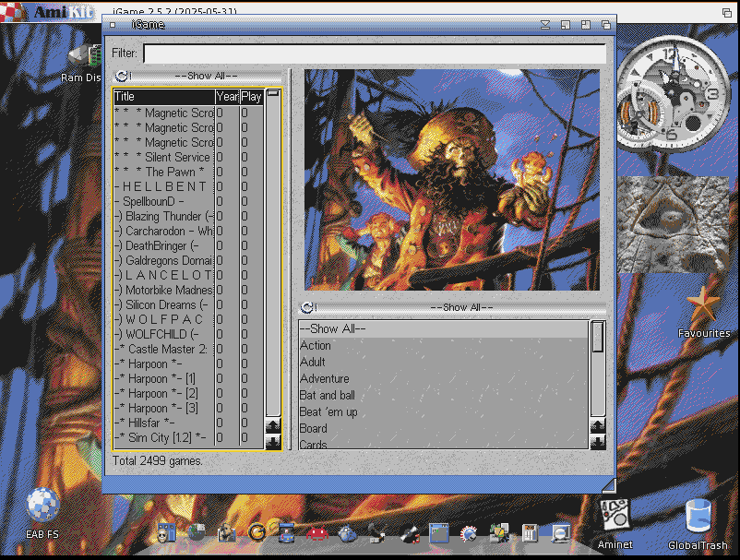Click the pyramid eye stone widget
740x560 pixels.
pos(674,224)
